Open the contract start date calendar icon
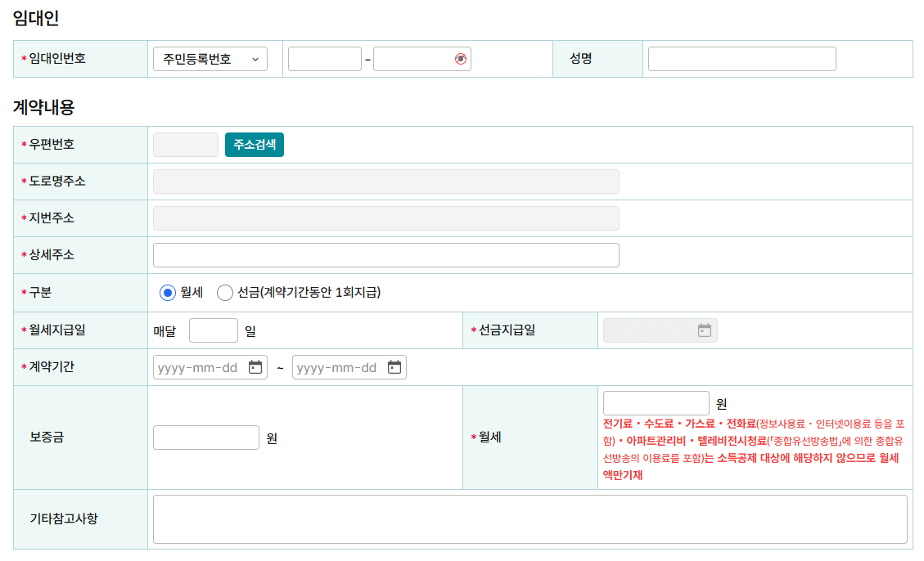 tap(255, 367)
